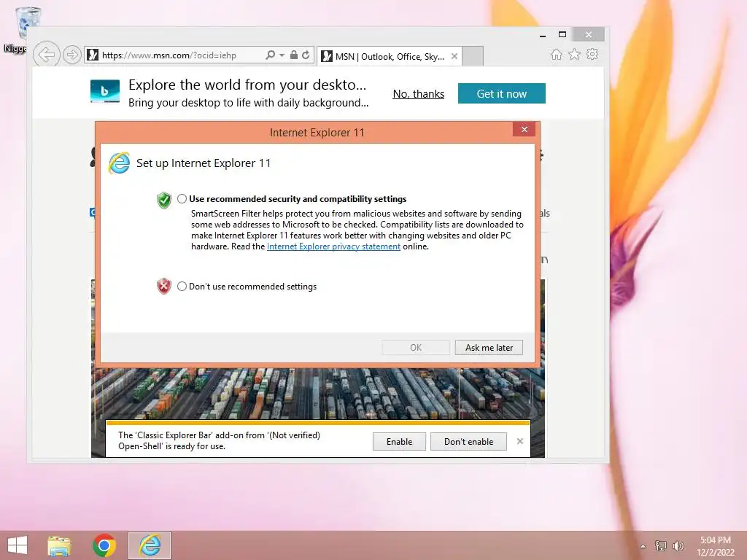Click the Get it now button
This screenshot has width=747, height=560.
pos(502,93)
